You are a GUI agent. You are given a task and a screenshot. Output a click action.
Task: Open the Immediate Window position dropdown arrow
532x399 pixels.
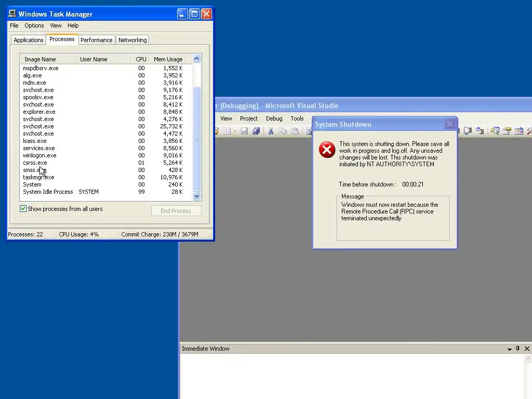click(x=510, y=349)
